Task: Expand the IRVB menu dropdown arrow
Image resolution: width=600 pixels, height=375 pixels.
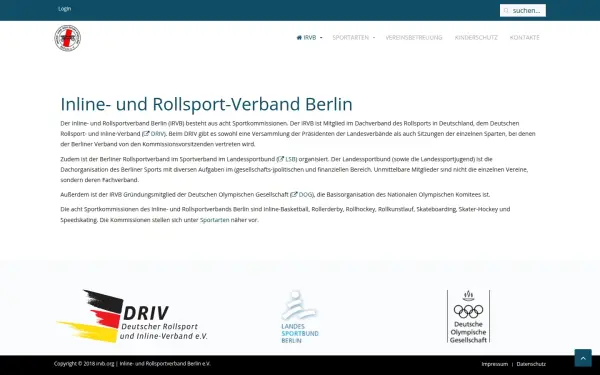Action: click(321, 38)
